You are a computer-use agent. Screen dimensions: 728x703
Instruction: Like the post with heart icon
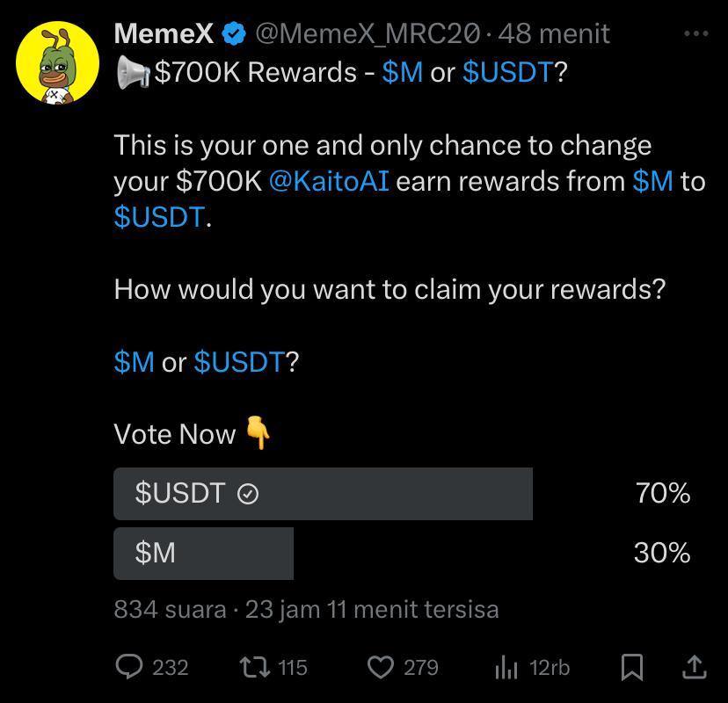pos(380,667)
